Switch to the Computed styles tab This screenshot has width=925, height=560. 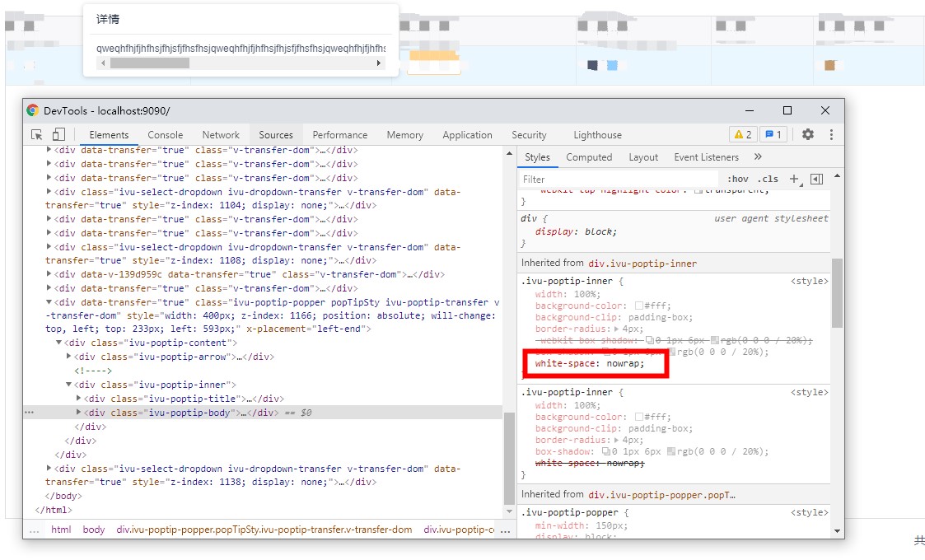[589, 157]
